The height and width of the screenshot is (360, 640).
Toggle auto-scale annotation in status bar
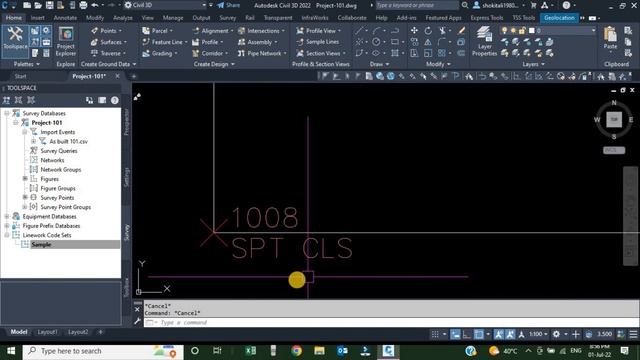[x=510, y=334]
